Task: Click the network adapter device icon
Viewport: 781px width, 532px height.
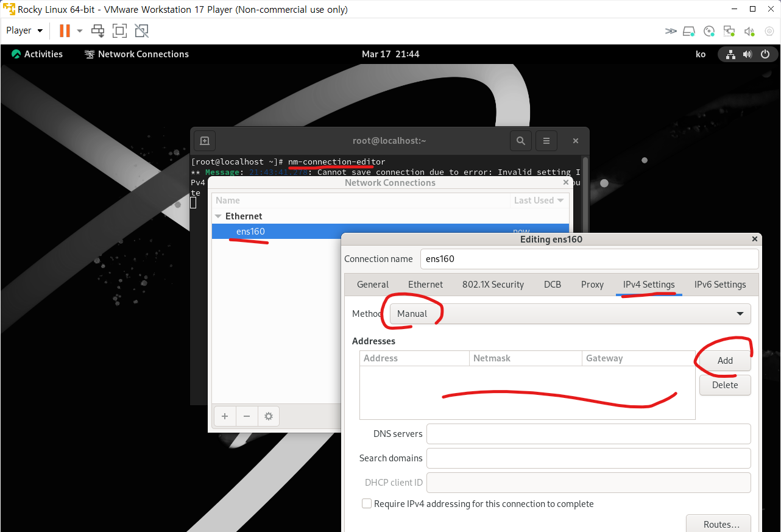Action: [729, 30]
